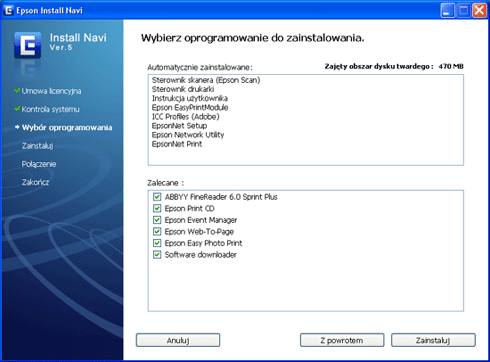Screen dimensions: 490x362
Task: Click the Install Navi Ver.5 title text
Action: pos(78,42)
